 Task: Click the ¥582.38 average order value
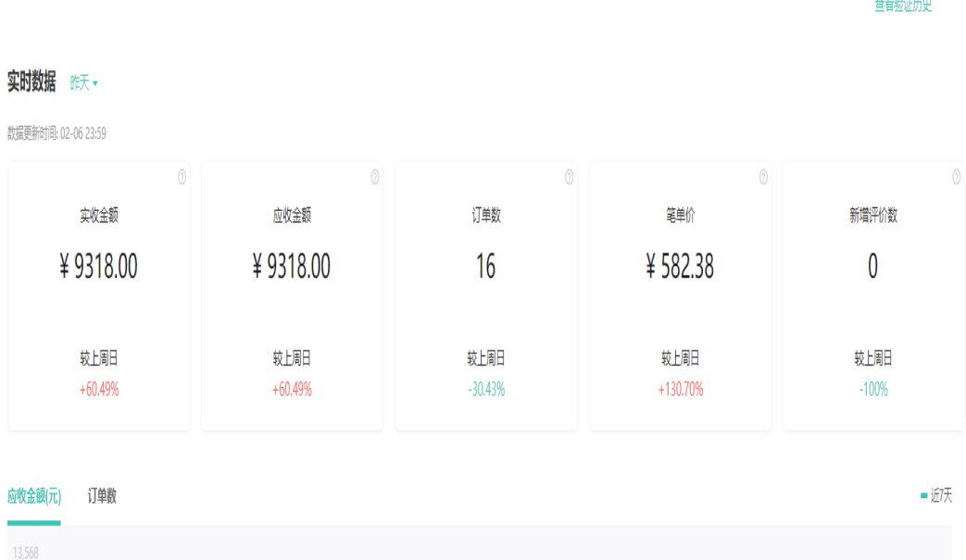(x=680, y=267)
